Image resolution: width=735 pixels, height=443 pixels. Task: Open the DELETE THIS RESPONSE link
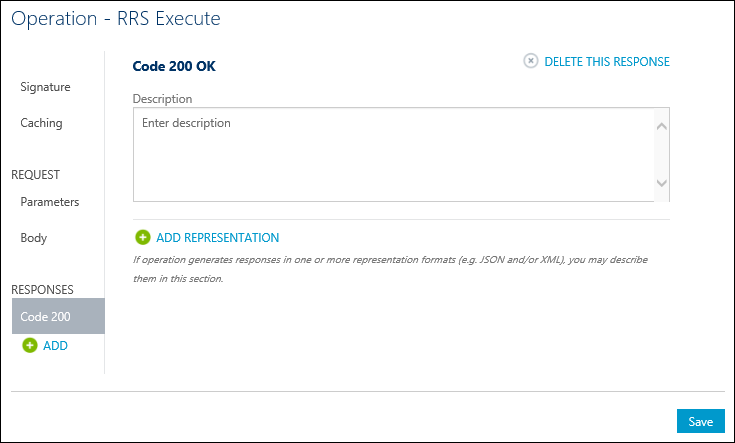pyautogui.click(x=607, y=61)
